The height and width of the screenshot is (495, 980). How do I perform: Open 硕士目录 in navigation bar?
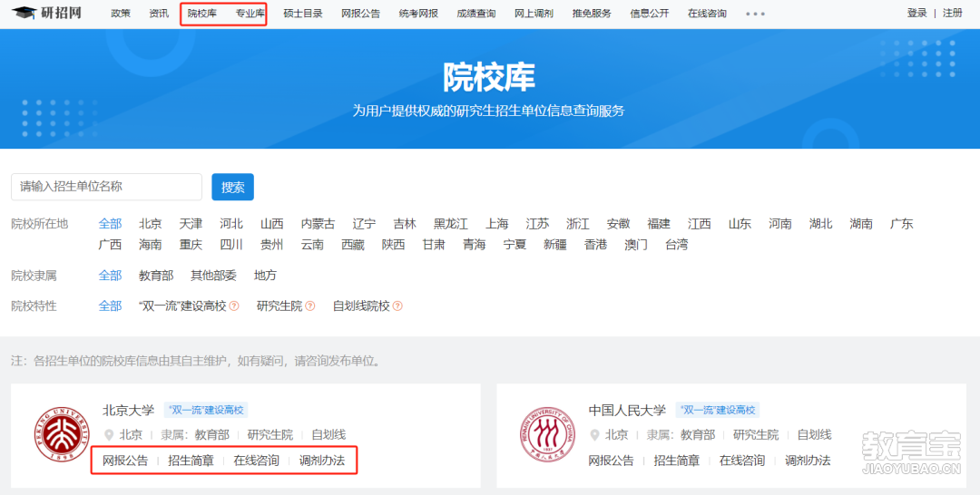[302, 13]
